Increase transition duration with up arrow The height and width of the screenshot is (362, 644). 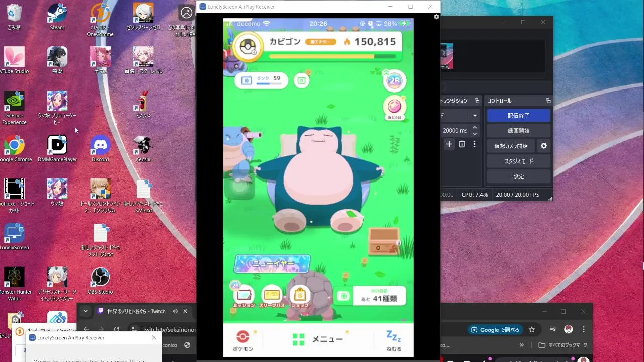coord(475,128)
